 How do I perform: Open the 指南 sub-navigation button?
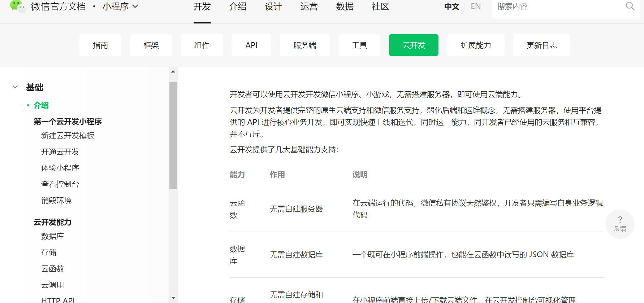(x=100, y=45)
